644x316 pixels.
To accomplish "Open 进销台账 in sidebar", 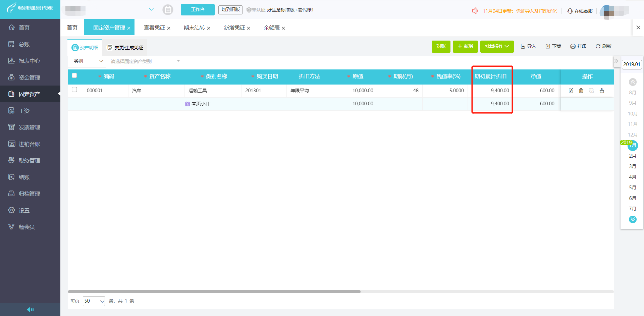I will (30, 144).
